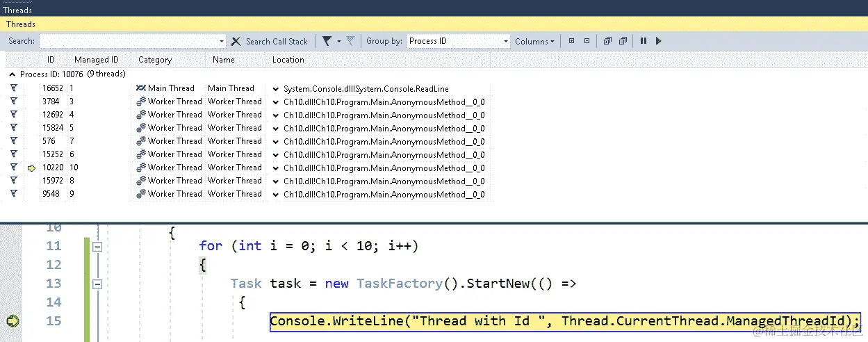Open the Group by Process ID combo box
Image resolution: width=868 pixels, height=342 pixels.
click(x=459, y=41)
